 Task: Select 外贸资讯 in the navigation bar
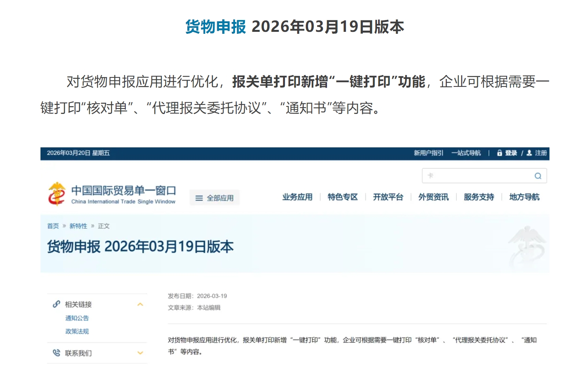point(433,197)
